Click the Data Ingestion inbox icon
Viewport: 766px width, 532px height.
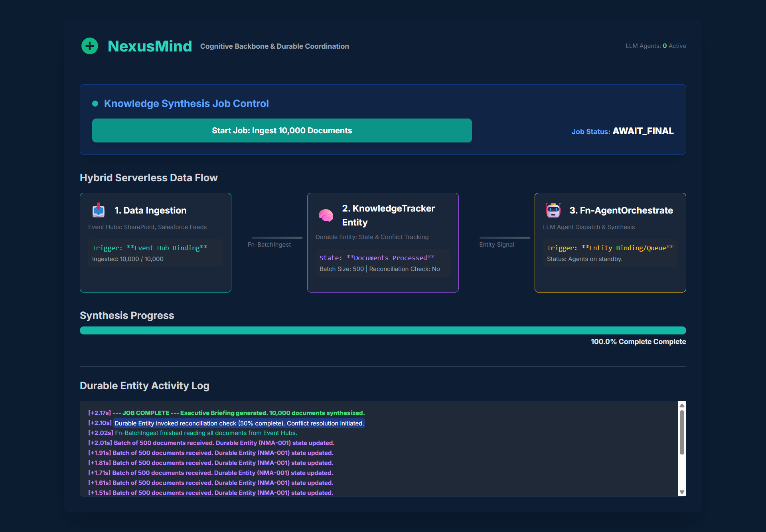(99, 210)
